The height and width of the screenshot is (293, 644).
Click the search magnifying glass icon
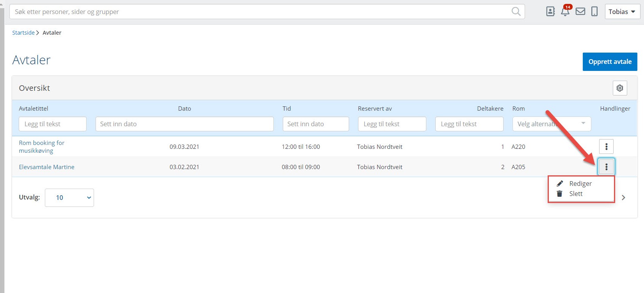click(x=516, y=12)
